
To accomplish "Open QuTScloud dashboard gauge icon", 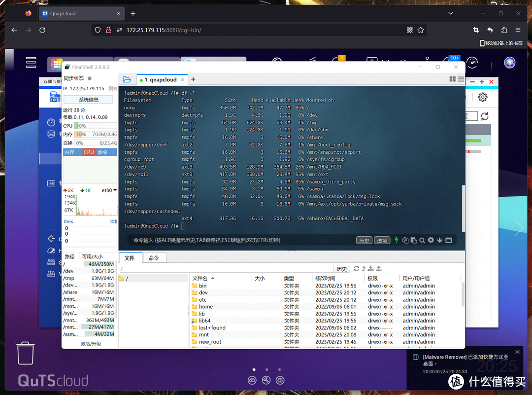I will 472,63.
